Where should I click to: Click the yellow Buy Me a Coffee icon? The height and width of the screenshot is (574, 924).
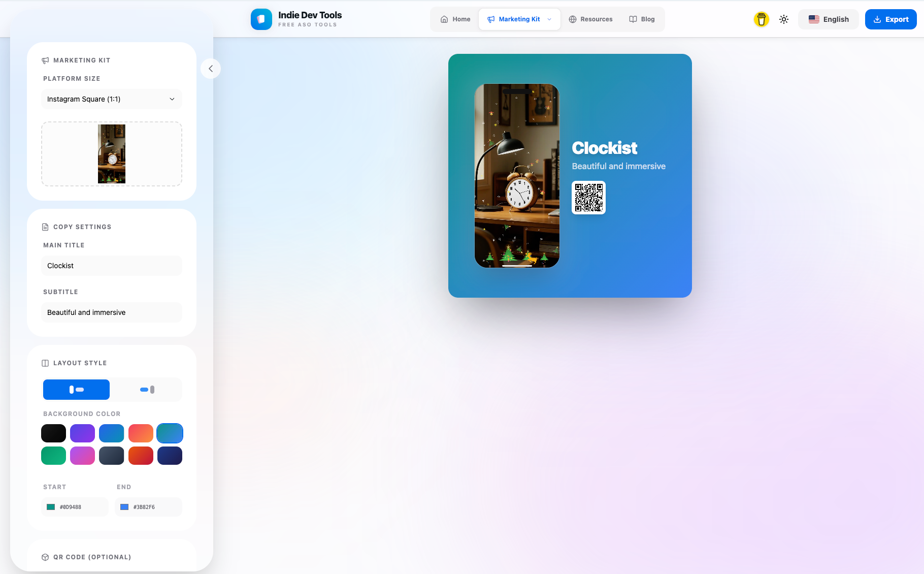[761, 19]
